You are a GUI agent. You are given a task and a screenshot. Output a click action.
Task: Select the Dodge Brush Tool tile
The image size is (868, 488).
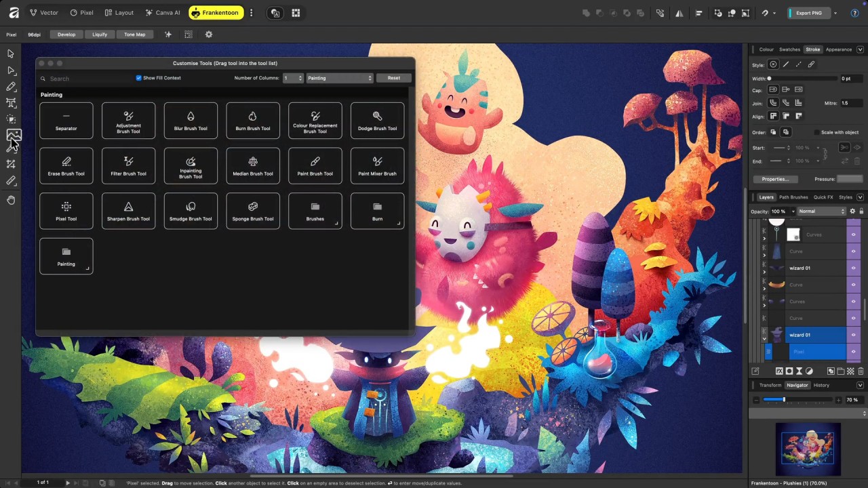pyautogui.click(x=377, y=121)
